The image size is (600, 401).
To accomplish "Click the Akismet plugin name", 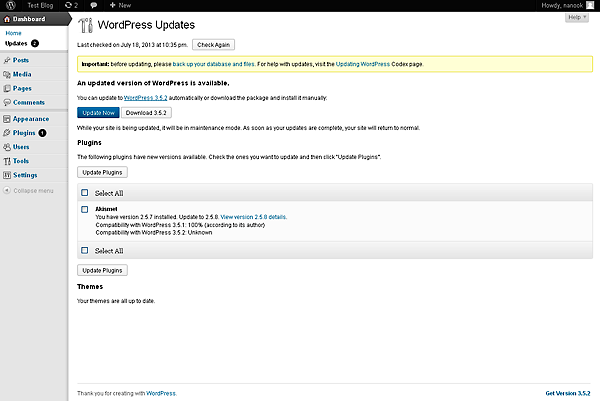I will 106,209.
